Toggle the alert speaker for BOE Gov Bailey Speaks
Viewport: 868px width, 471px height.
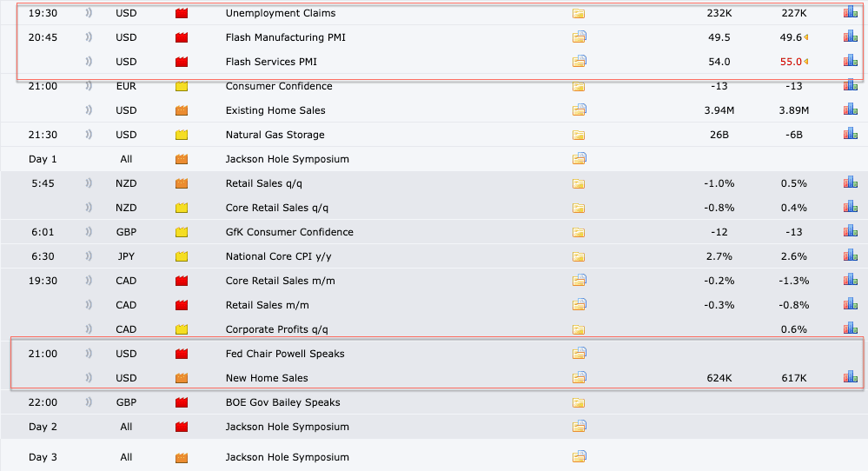[89, 402]
